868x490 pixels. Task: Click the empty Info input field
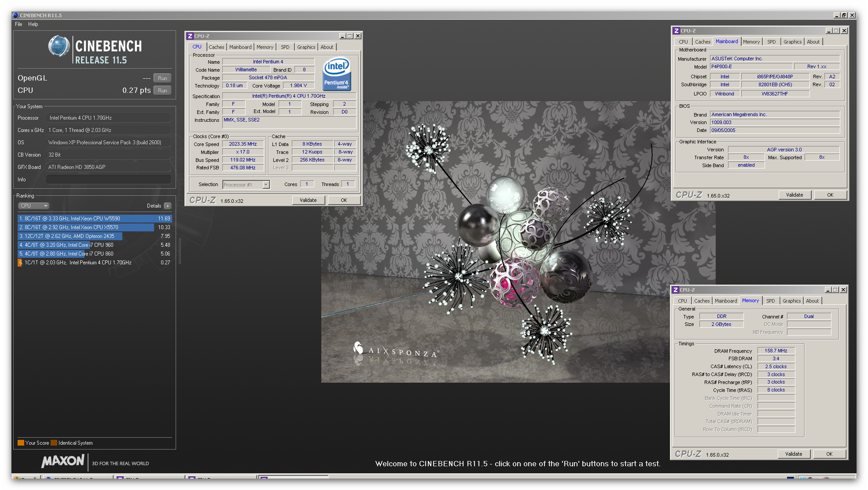coord(109,179)
